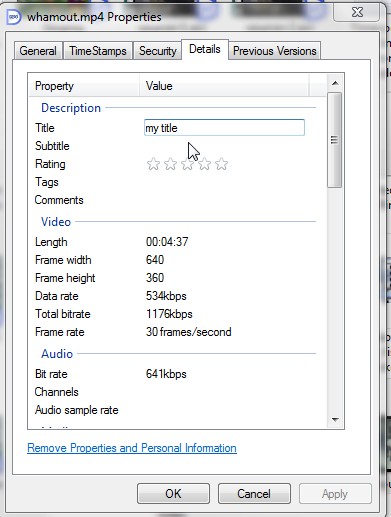Image resolution: width=391 pixels, height=517 pixels.
Task: Set rating to two stars
Action: pyautogui.click(x=170, y=164)
